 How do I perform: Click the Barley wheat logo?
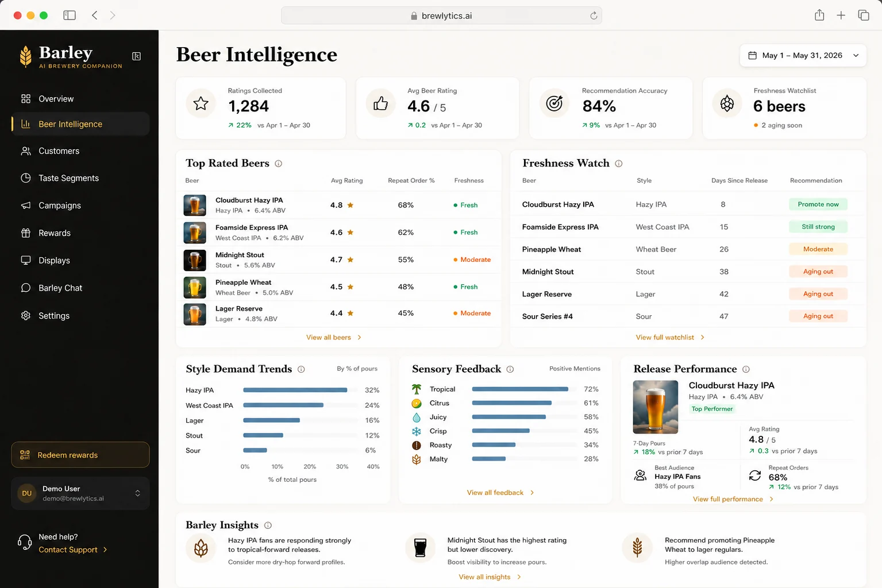point(26,57)
